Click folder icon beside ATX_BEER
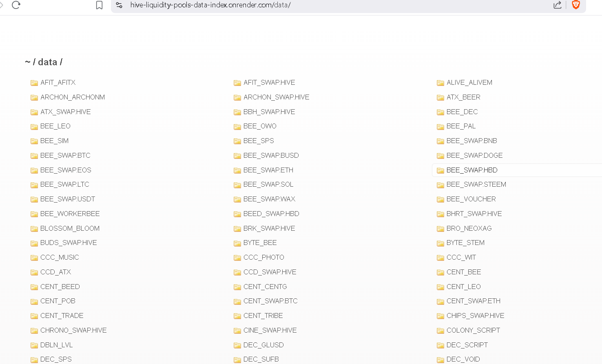602x364 pixels. point(440,97)
